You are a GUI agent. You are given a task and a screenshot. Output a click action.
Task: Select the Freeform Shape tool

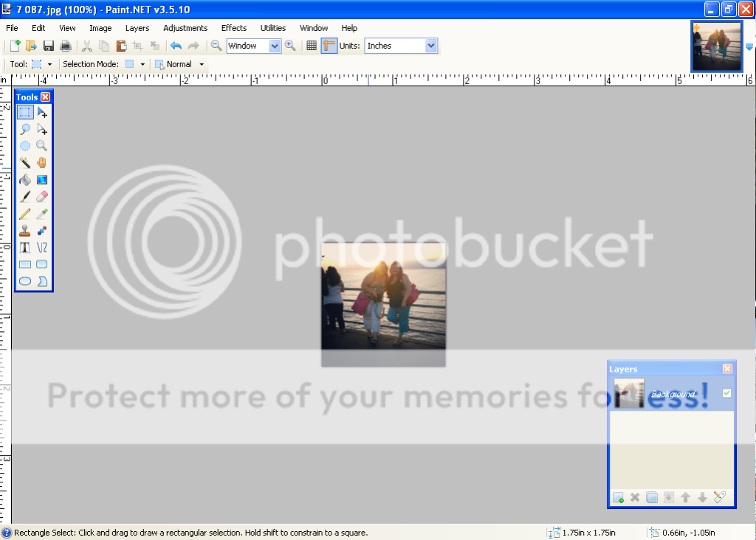[42, 281]
